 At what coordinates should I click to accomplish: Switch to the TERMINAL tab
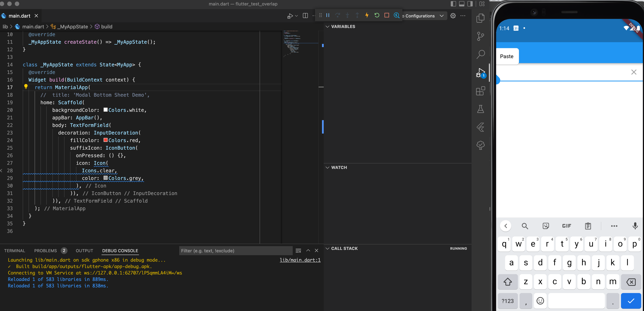pos(15,250)
